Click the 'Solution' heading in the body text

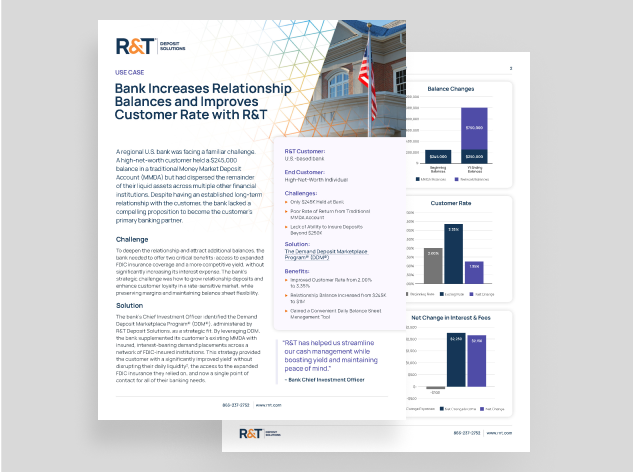point(130,306)
